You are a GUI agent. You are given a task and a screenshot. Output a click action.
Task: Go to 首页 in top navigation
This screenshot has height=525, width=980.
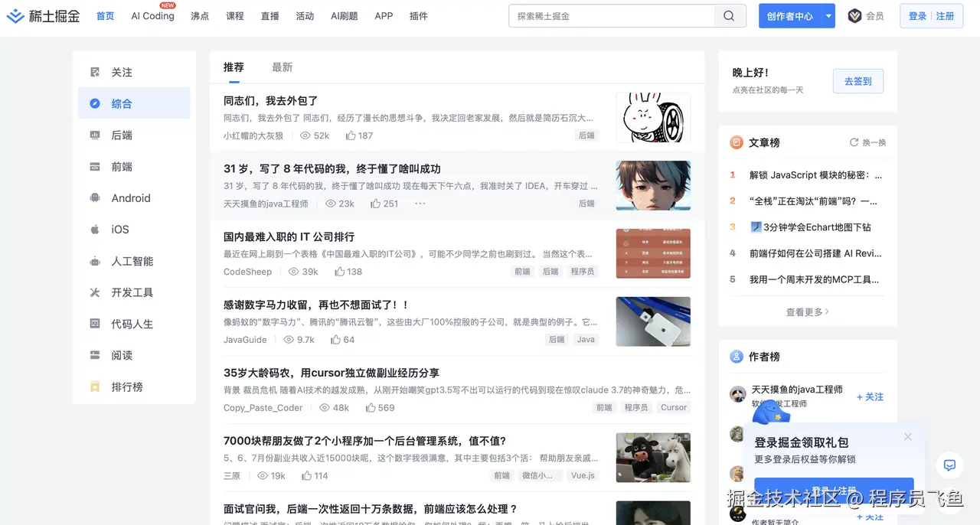(105, 16)
